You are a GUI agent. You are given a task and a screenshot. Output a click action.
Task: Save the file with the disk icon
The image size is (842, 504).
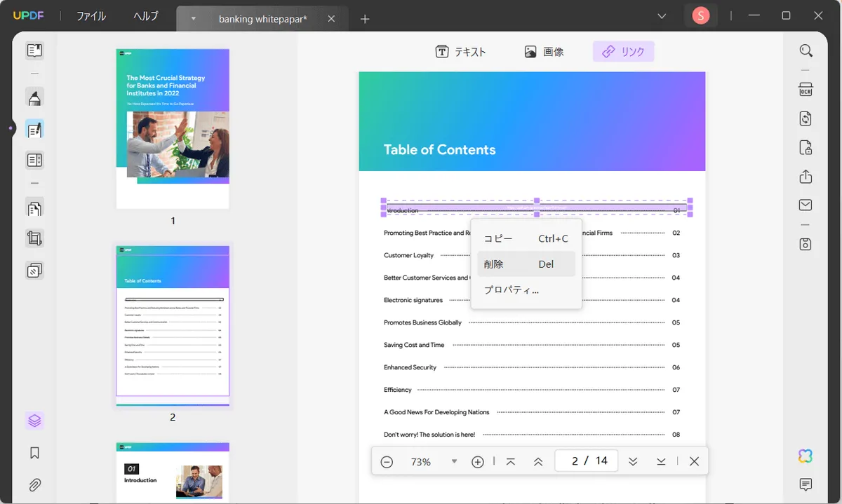806,244
